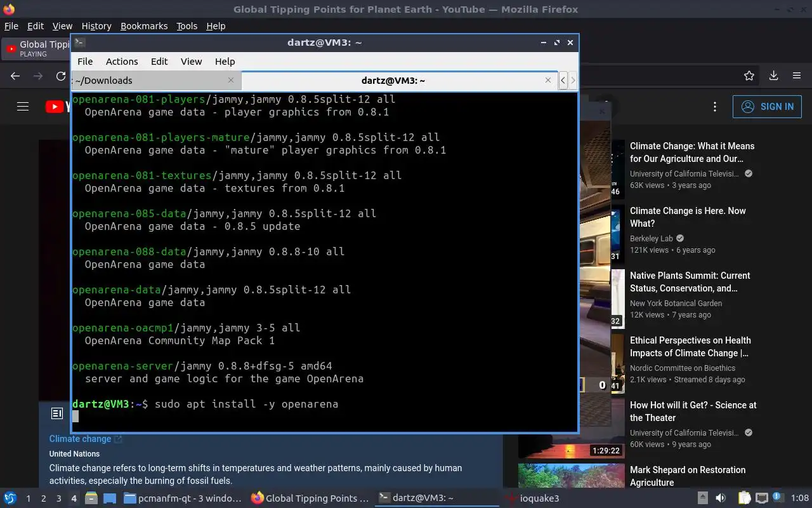The height and width of the screenshot is (508, 812).
Task: Go back in Firefox navigation
Action: [x=15, y=76]
